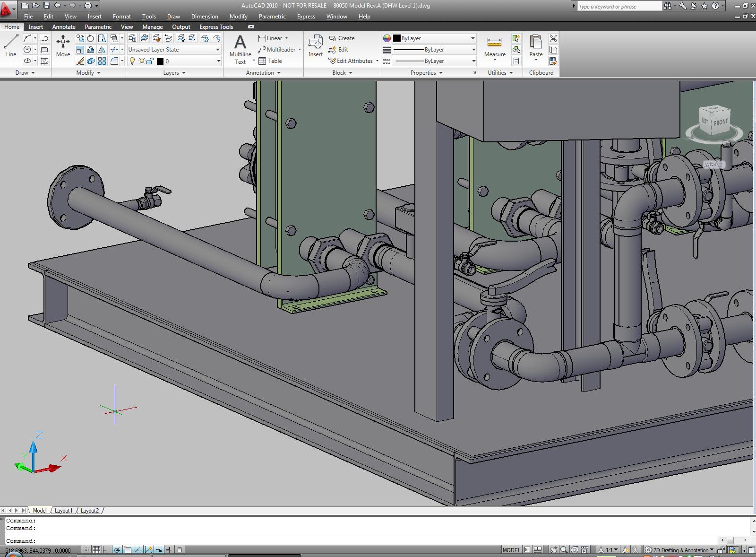Click the binoculars search icon
The width and height of the screenshot is (756, 557).
pos(667,6)
